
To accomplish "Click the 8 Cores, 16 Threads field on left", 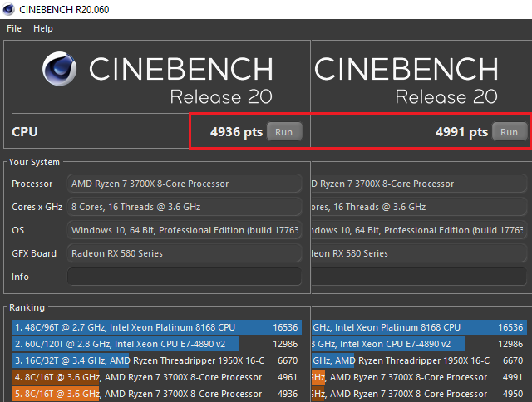I will click(x=185, y=207).
